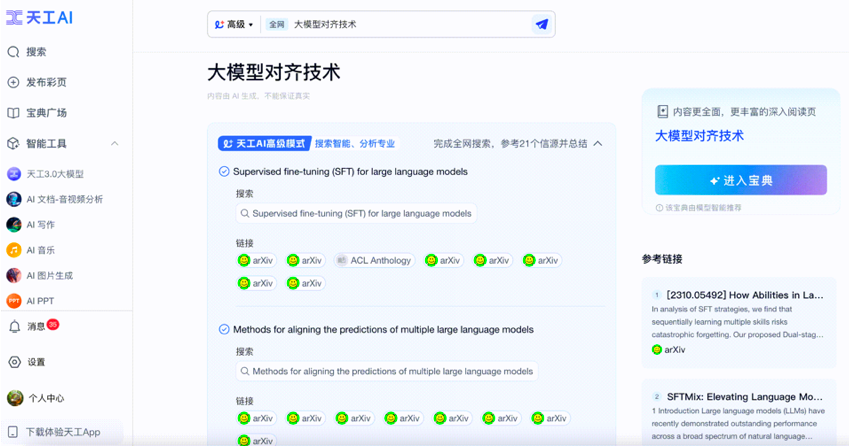Open reference [2310.05492] How Abilities in La...
The height and width of the screenshot is (446, 849).
tap(744, 295)
